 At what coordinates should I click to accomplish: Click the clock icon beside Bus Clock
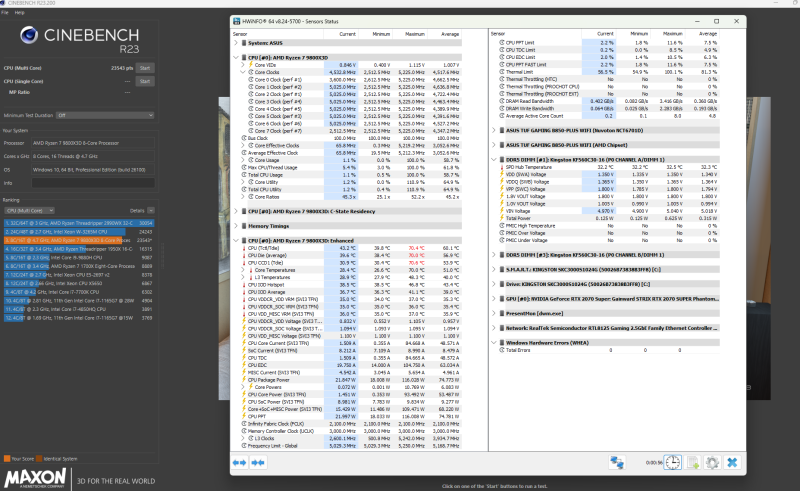click(x=244, y=138)
